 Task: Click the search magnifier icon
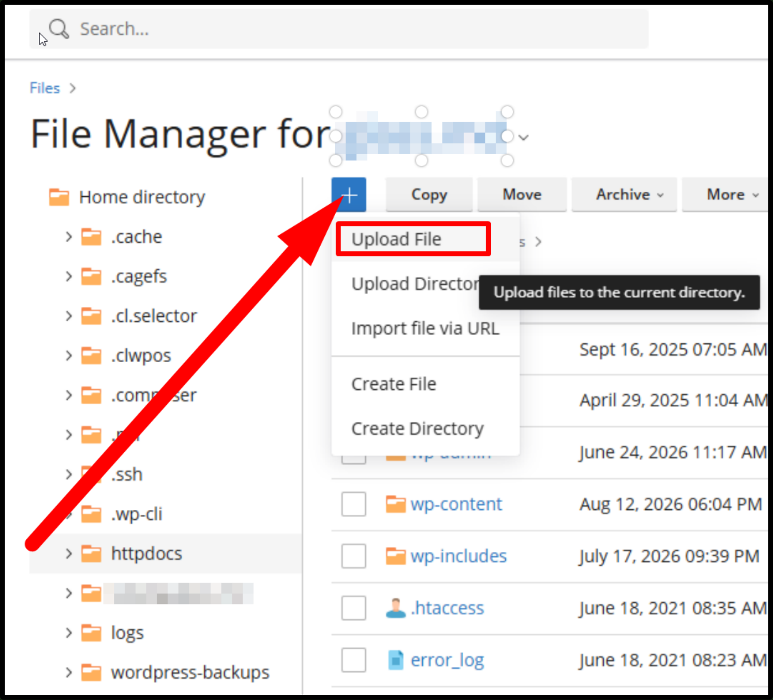59,29
